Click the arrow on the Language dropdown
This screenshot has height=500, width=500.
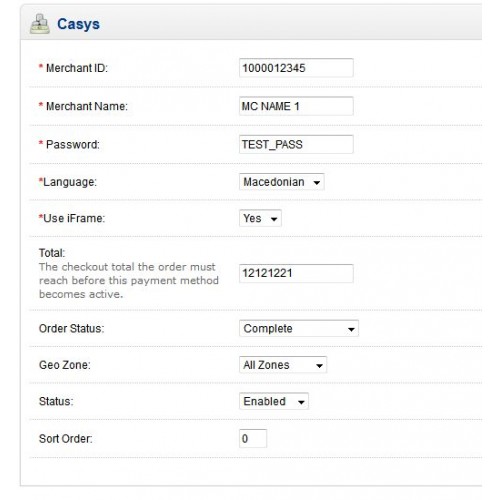pos(317,183)
